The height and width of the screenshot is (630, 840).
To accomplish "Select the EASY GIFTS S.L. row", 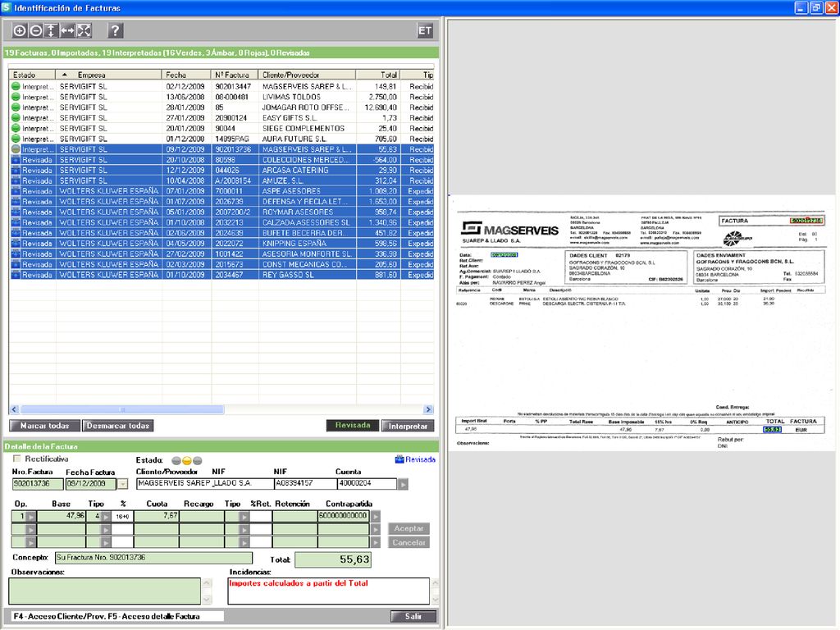I will pyautogui.click(x=221, y=118).
